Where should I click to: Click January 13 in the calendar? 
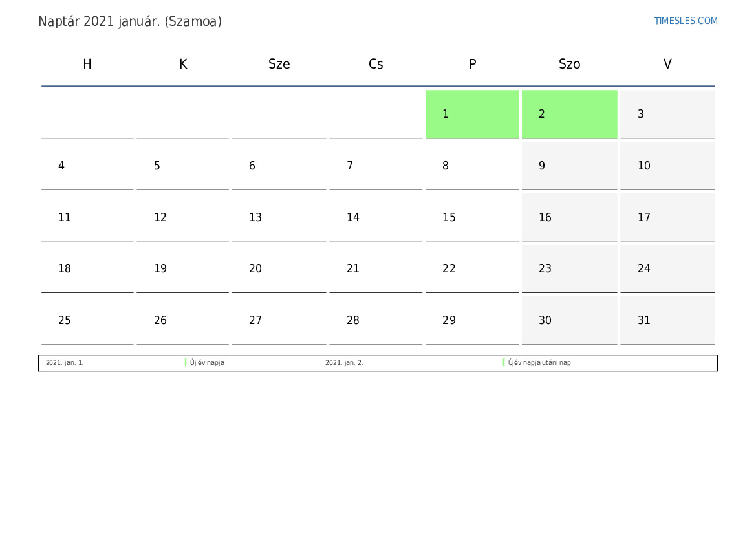click(x=279, y=217)
